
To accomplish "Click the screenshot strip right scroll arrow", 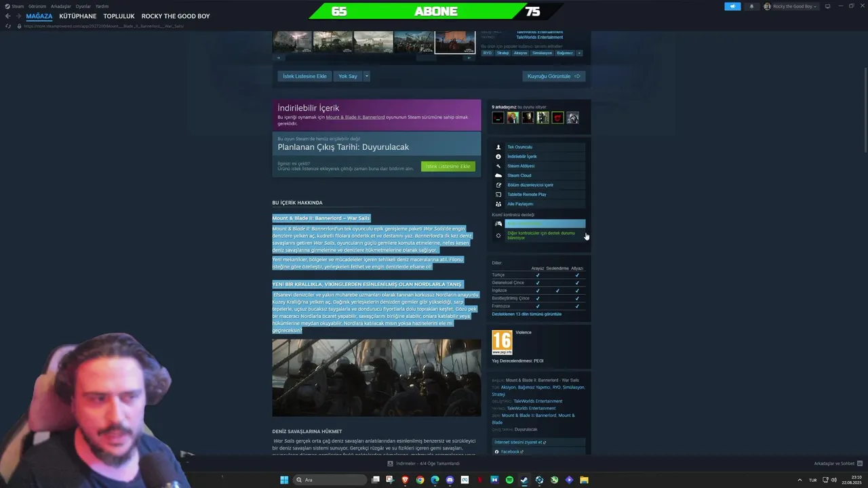I will (469, 58).
